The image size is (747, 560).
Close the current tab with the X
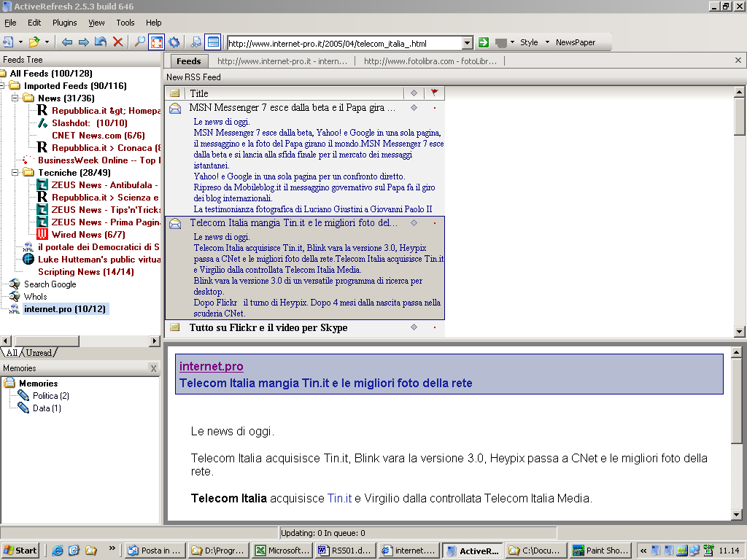point(738,60)
